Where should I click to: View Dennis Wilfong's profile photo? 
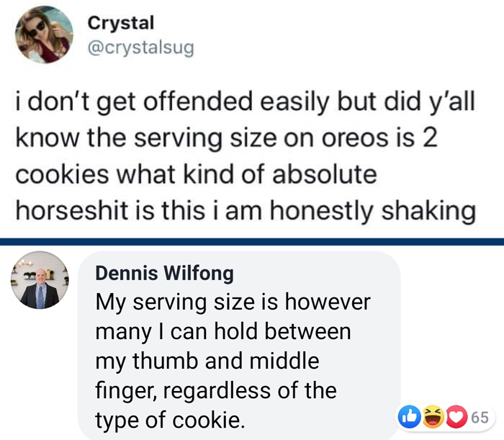[40, 280]
